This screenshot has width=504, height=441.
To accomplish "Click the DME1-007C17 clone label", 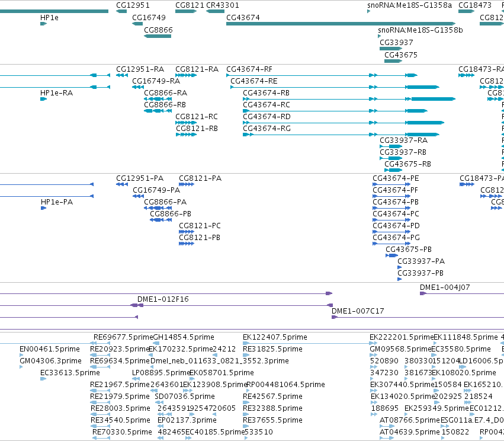I will [x=358, y=311].
